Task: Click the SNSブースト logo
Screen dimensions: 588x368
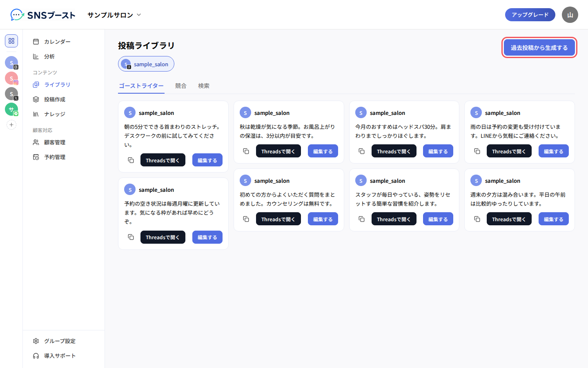Action: 43,15
